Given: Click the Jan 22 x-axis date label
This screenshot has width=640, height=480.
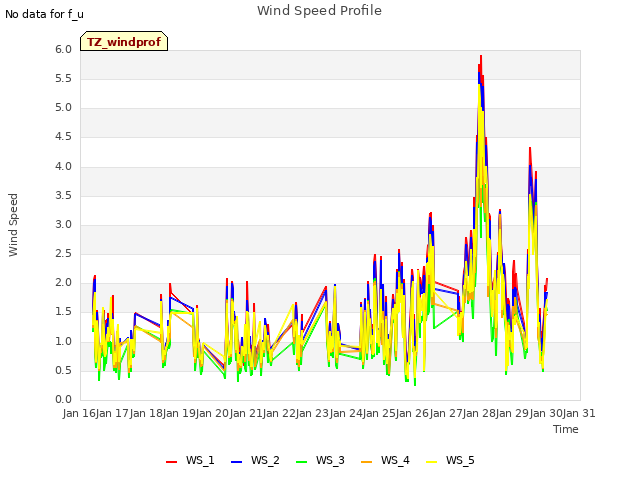Looking at the screenshot, I should click(279, 413).
